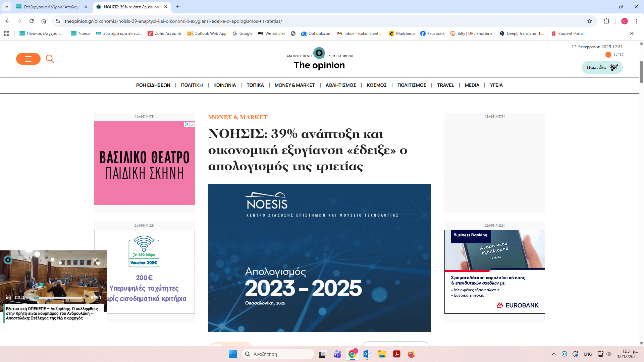Seek on the video progress bar
The height and width of the screenshot is (362, 644).
58,298
